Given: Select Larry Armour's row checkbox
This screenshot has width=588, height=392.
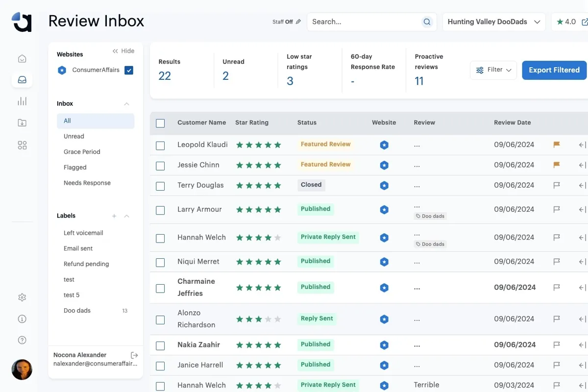Looking at the screenshot, I should (x=160, y=210).
